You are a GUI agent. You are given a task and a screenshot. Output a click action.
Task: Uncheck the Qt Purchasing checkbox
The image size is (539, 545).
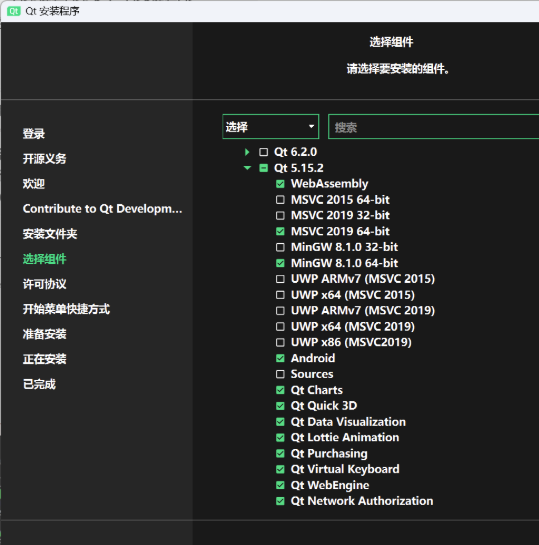point(280,453)
